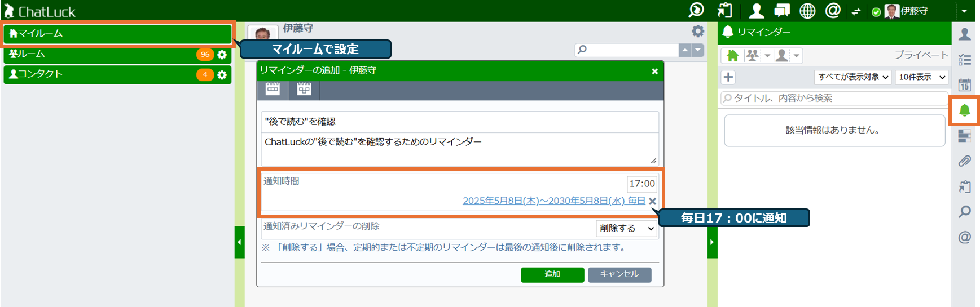Viewport: 980px width, 307px height.
Task: Click the 伊藤守 user profile photo in header
Action: point(892,11)
